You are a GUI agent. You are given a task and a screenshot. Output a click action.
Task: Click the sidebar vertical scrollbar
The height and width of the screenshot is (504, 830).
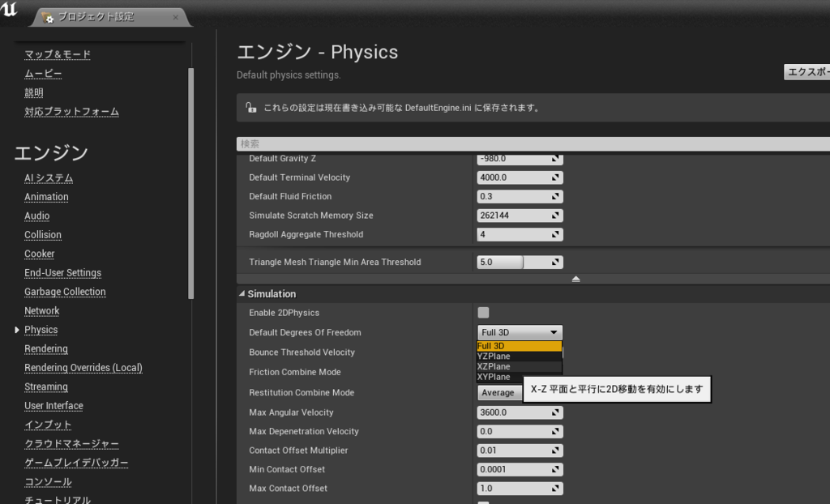pyautogui.click(x=190, y=183)
